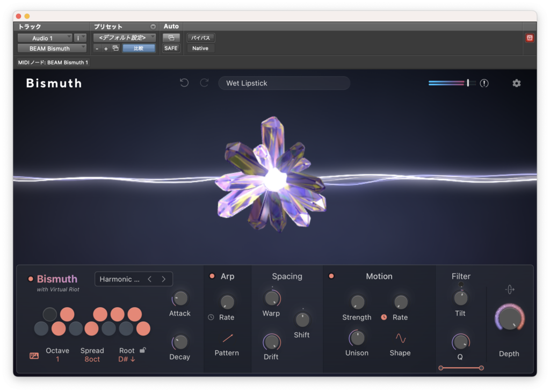The width and height of the screenshot is (550, 392).
Task: Toggle the Arp section power dot
Action: tap(212, 276)
